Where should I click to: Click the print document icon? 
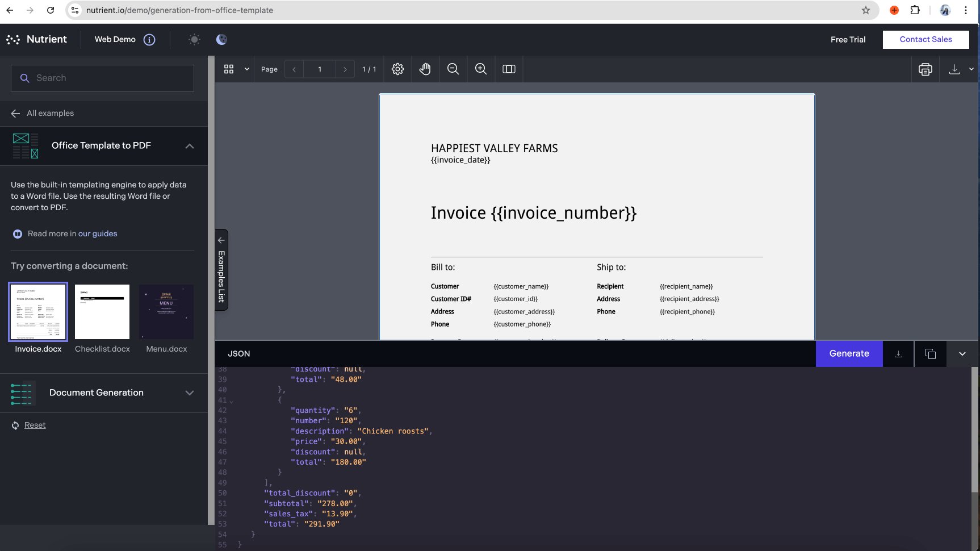925,69
